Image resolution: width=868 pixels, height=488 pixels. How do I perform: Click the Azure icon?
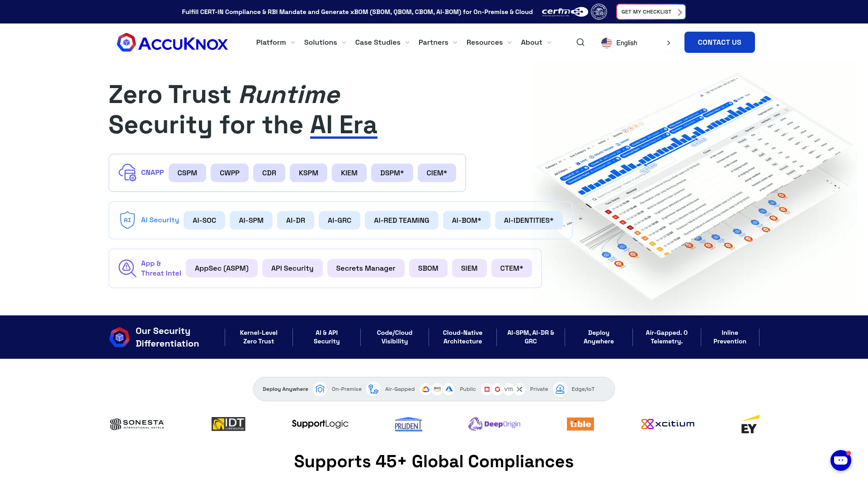pyautogui.click(x=449, y=389)
